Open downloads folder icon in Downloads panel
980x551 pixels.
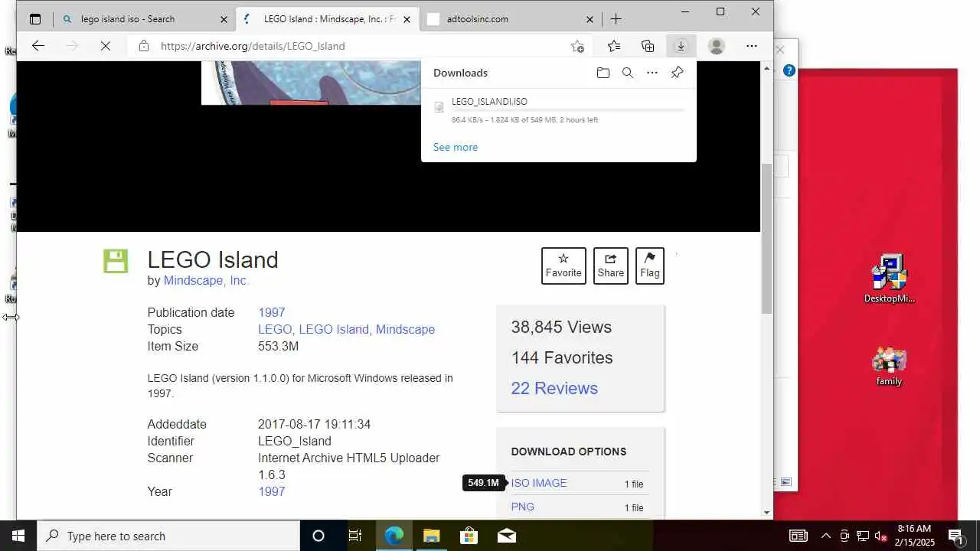603,73
